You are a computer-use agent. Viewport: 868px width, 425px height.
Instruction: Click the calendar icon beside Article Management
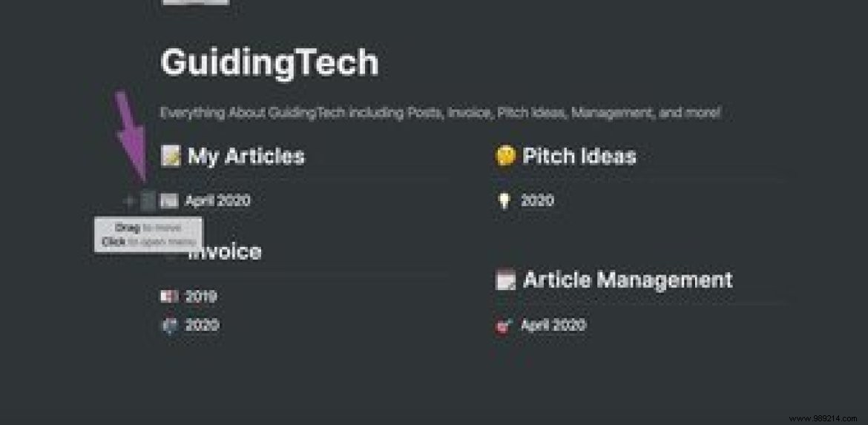(506, 280)
